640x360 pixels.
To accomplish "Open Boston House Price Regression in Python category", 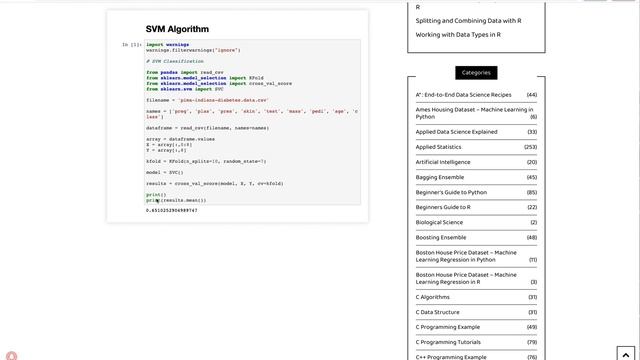I will point(466,256).
